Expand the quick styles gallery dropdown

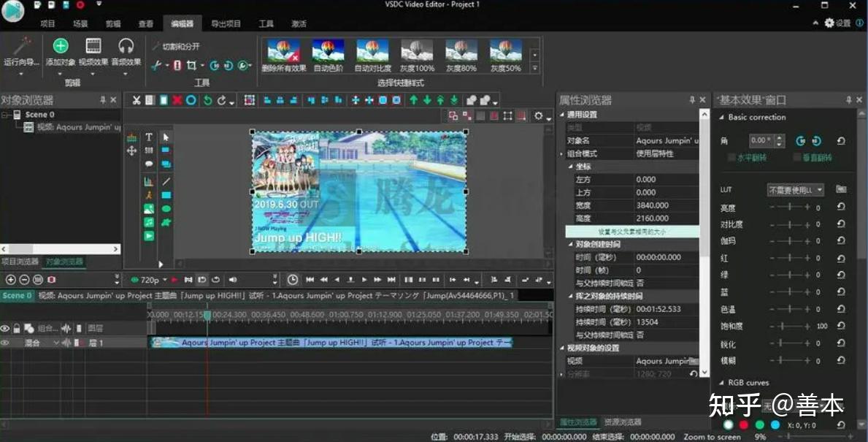tap(535, 68)
